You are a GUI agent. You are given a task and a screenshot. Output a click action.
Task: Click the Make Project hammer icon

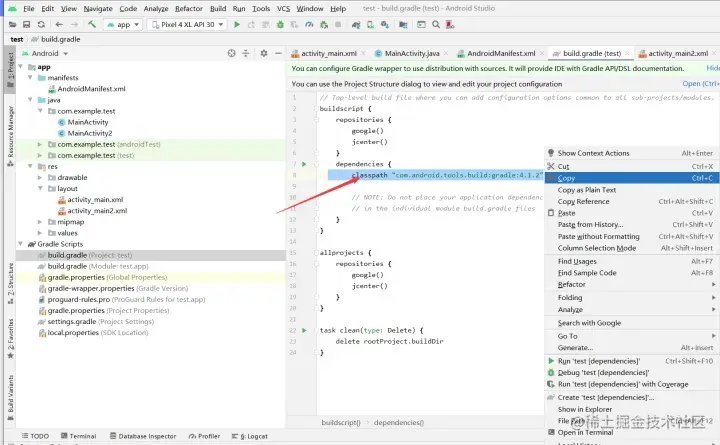(92, 24)
